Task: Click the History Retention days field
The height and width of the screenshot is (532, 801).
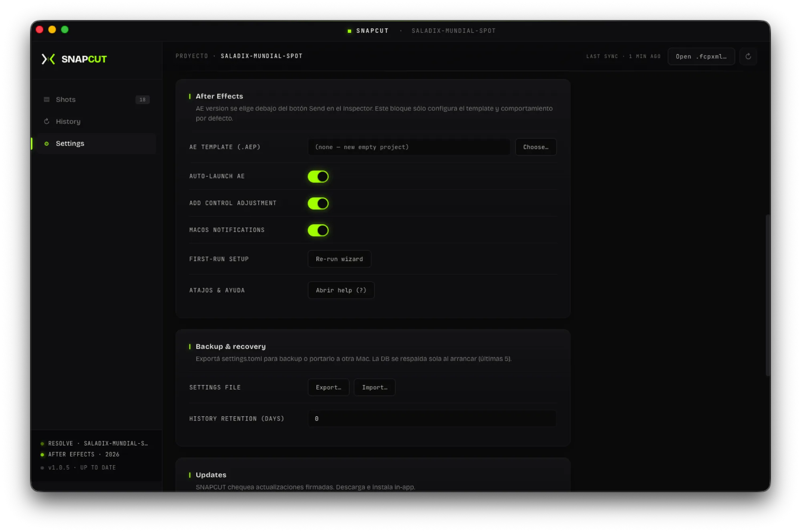Action: tap(432, 419)
